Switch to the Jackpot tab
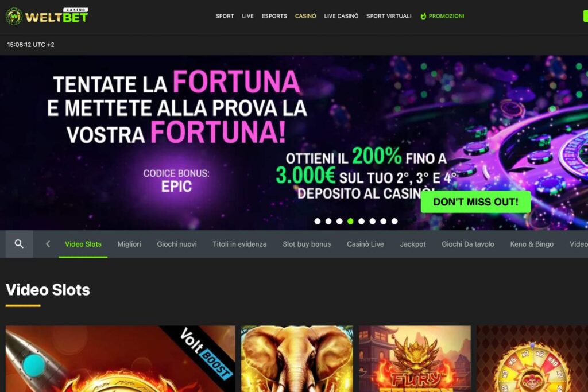 coord(412,244)
